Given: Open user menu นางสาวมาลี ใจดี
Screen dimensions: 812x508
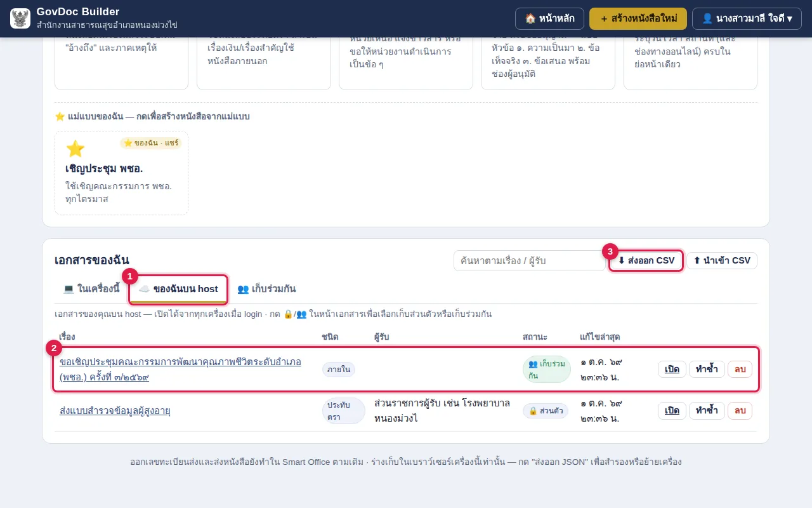Looking at the screenshot, I should point(747,18).
